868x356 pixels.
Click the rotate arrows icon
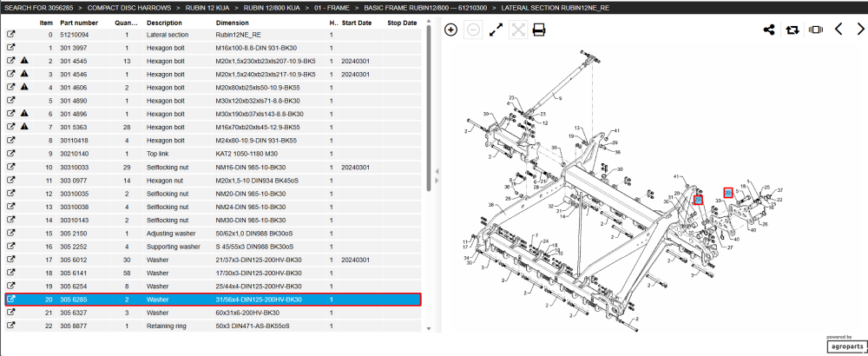pyautogui.click(x=792, y=30)
